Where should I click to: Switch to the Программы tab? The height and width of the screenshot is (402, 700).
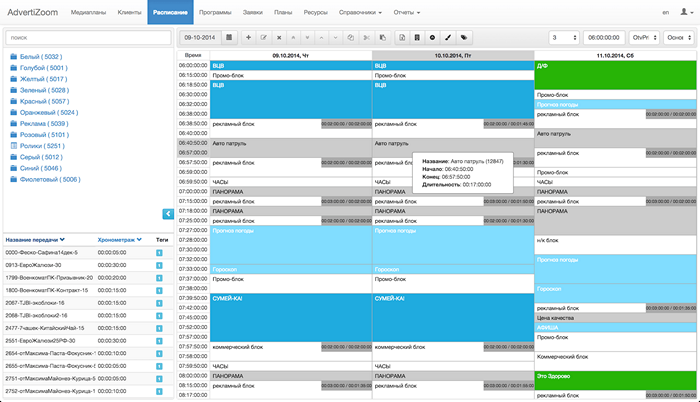(x=215, y=13)
